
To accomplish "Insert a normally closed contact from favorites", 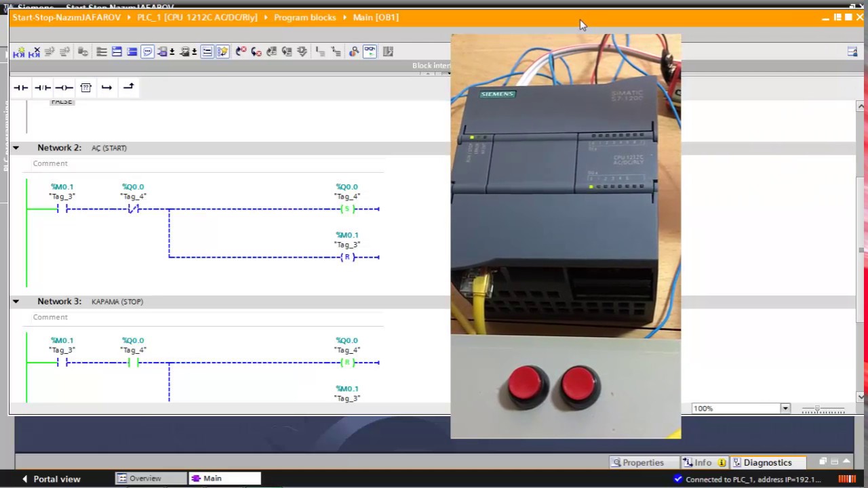I will [x=43, y=87].
